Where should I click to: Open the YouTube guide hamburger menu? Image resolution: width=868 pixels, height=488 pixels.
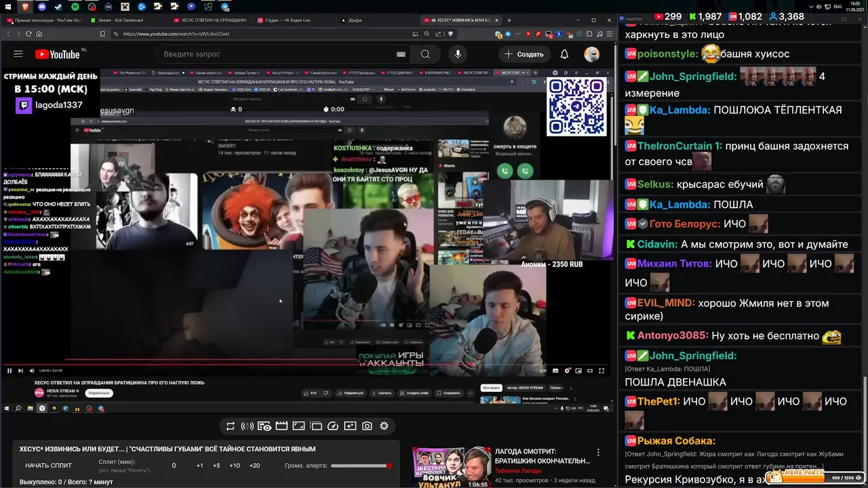point(18,54)
